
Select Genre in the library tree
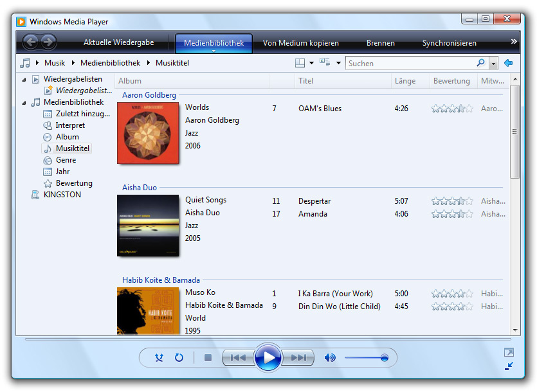pos(66,160)
